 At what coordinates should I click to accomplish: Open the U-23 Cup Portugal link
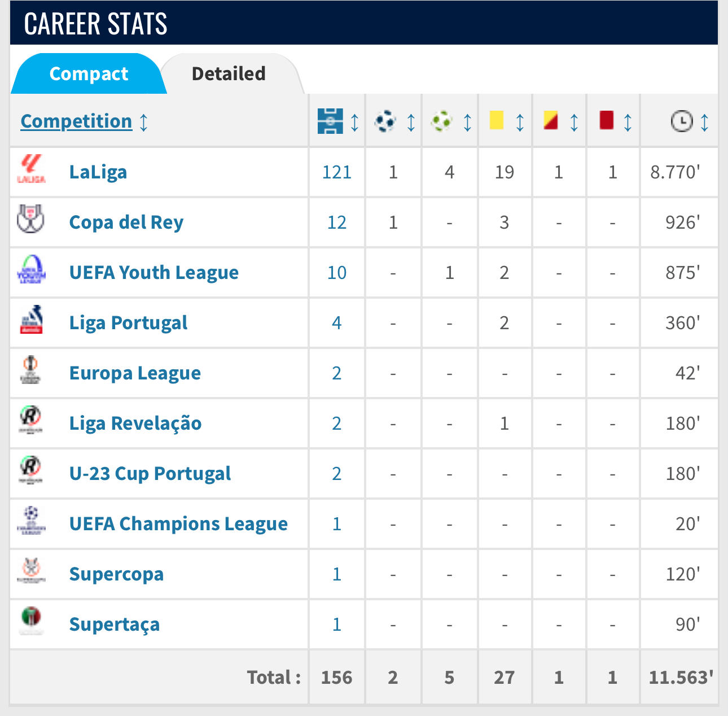tap(150, 474)
